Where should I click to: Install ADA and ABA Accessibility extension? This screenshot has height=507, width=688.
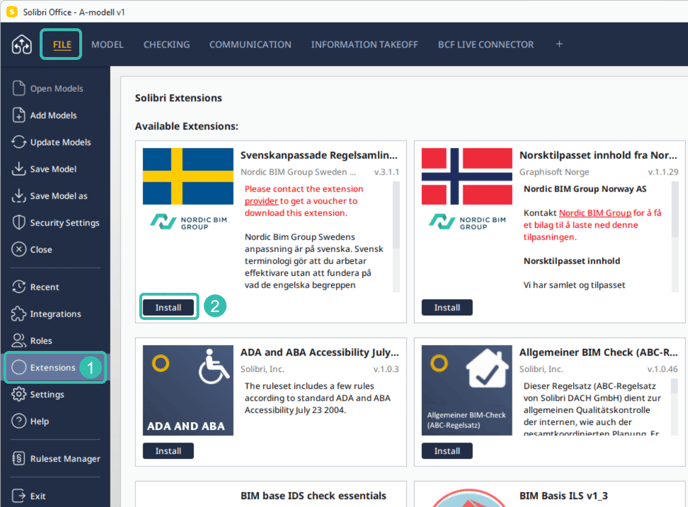[168, 451]
